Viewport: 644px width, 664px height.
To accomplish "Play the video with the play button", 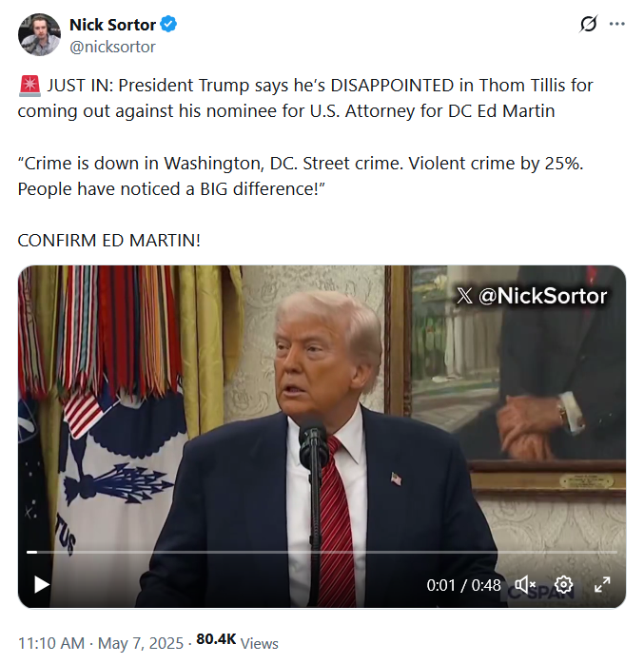I will [x=42, y=585].
